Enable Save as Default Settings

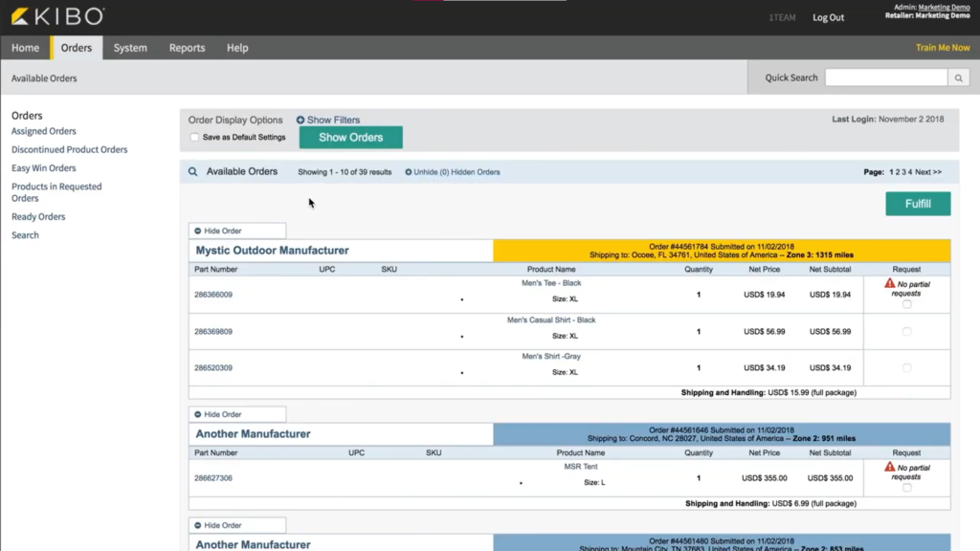coord(194,137)
